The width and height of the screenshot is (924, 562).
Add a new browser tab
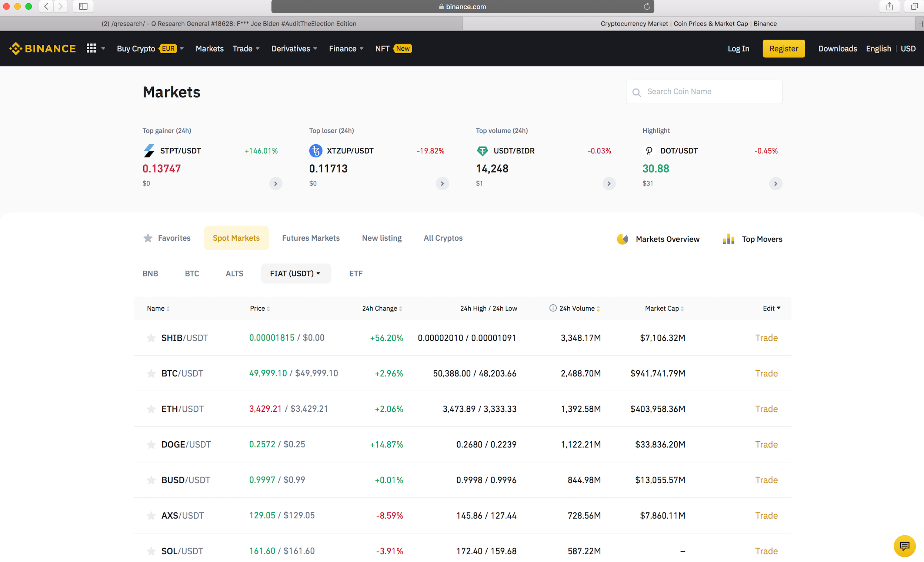pos(921,24)
